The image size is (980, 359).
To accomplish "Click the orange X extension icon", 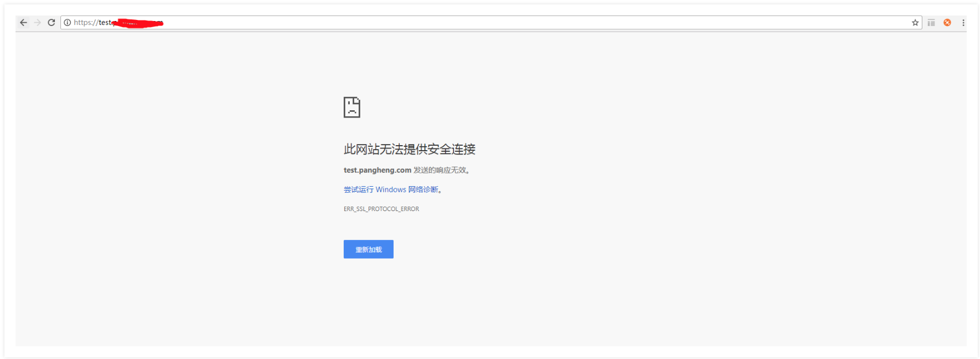I will point(947,23).
